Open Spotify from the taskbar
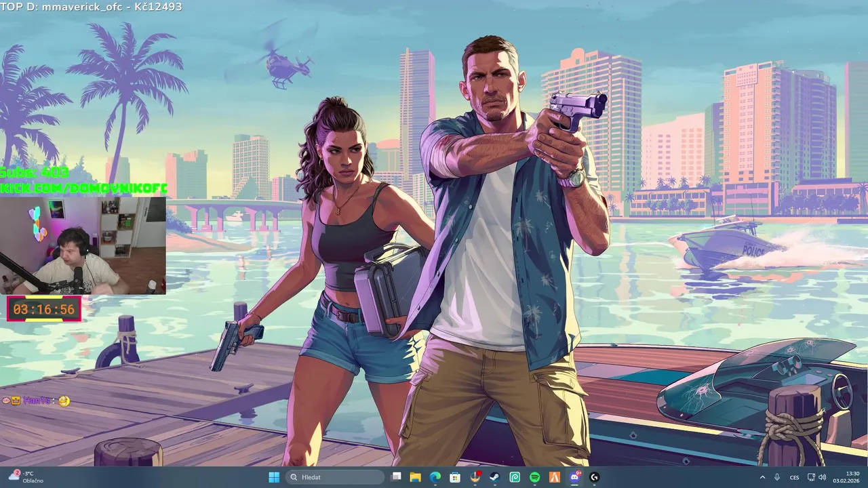 pyautogui.click(x=535, y=477)
